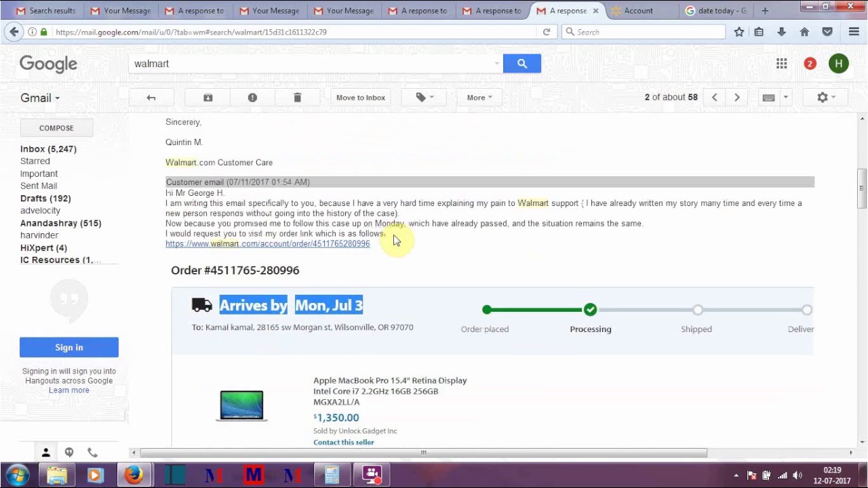Delete this email with trash icon

297,98
